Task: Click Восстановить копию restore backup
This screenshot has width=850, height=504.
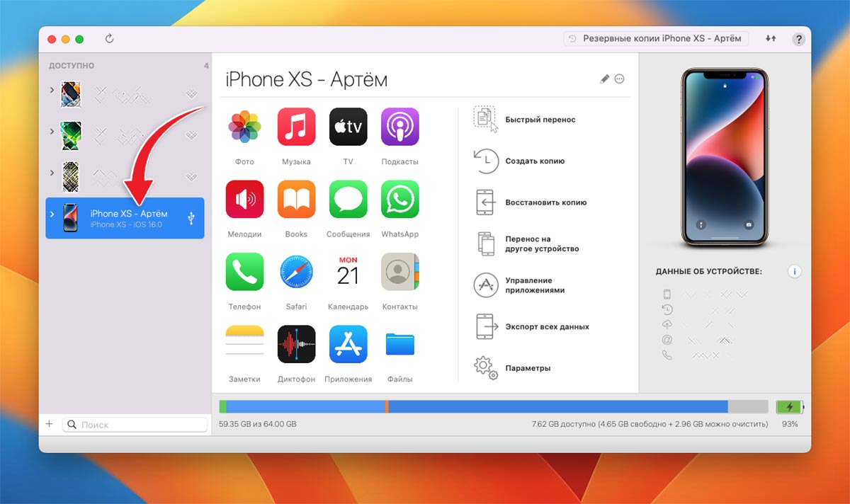Action: point(531,202)
